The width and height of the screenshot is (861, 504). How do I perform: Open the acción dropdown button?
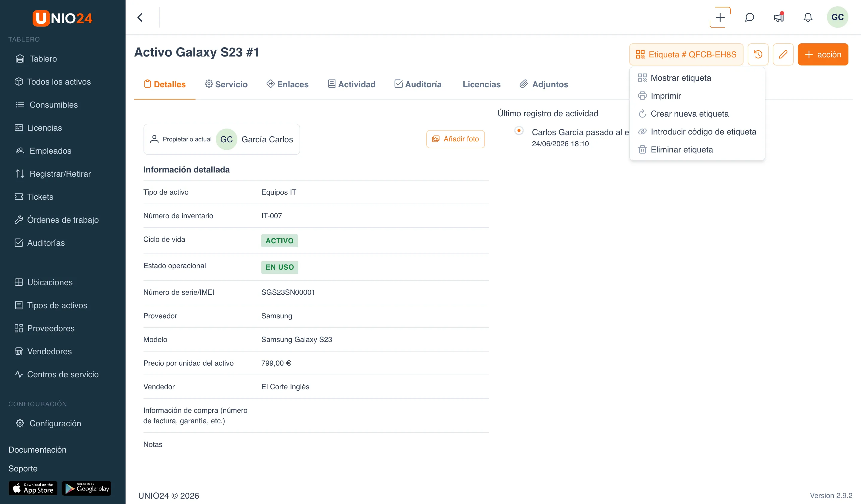tap(823, 54)
